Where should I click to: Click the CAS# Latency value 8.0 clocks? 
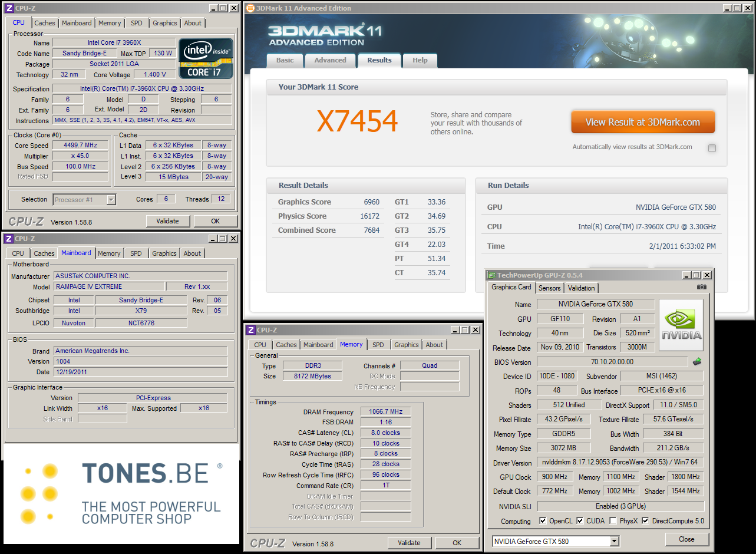click(386, 433)
